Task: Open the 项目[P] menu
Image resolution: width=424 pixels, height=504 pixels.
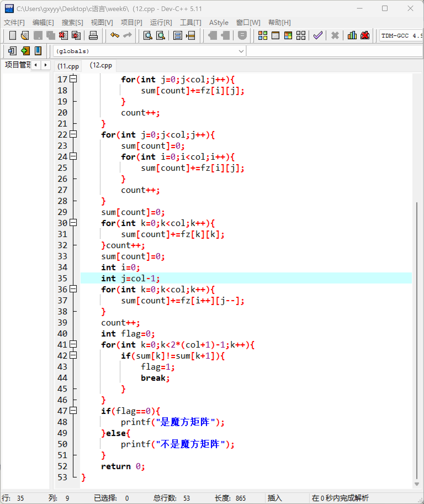Action: pyautogui.click(x=131, y=22)
